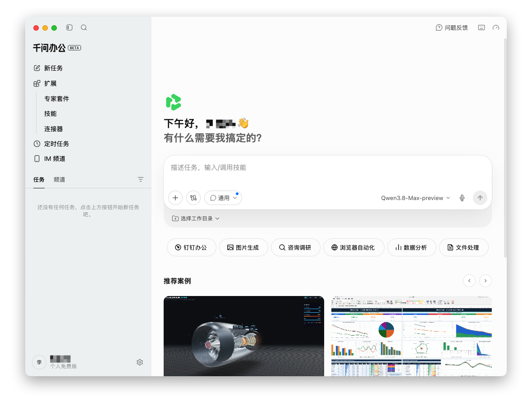The image size is (532, 410).
Task: Open the 扩展 extensions section
Action: click(45, 83)
